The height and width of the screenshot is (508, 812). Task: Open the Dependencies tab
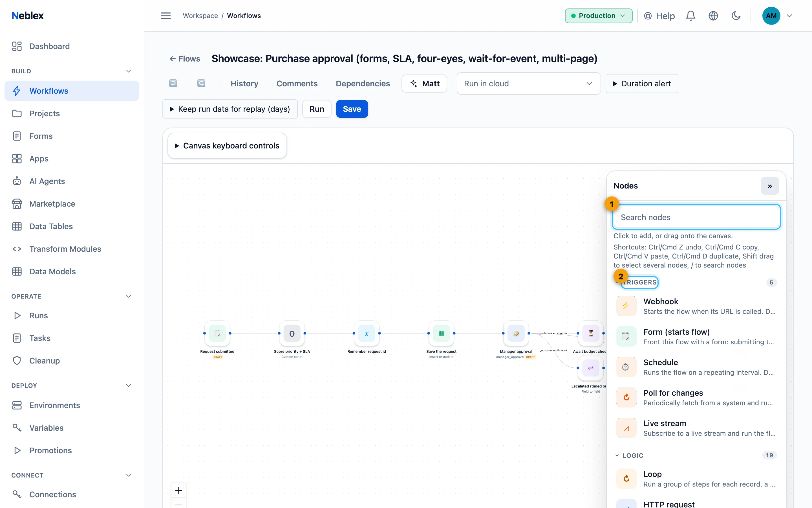(x=363, y=84)
